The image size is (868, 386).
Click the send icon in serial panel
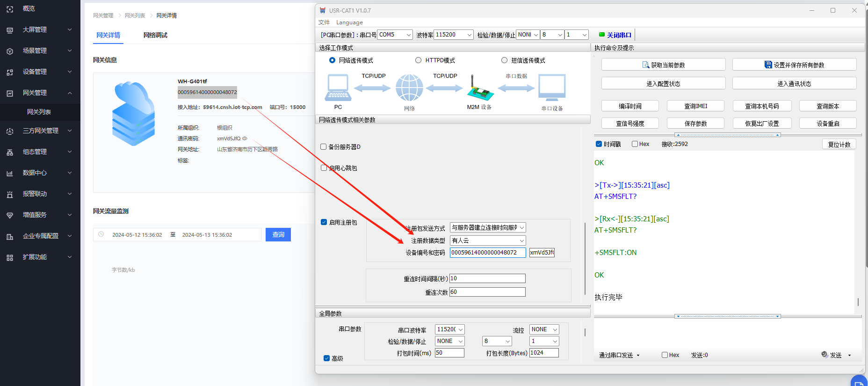[x=825, y=355]
